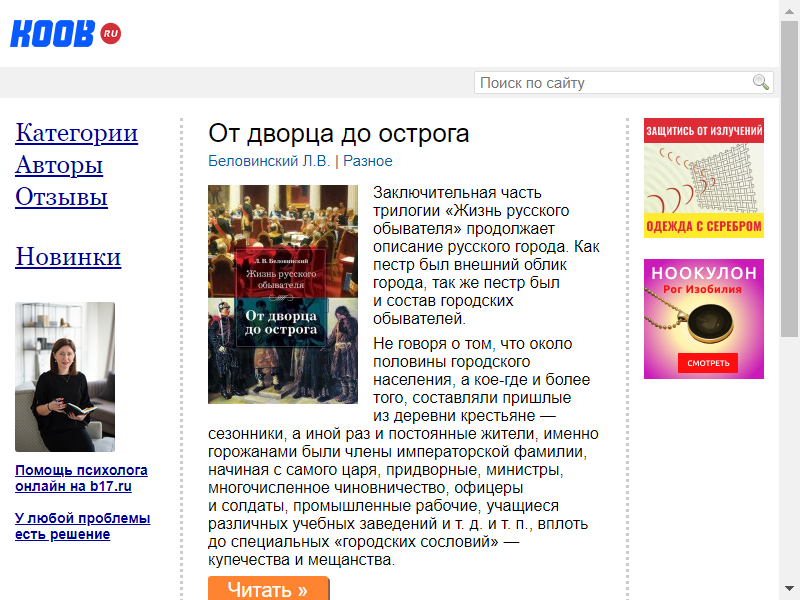This screenshot has height=600, width=800.
Task: Open the Разное category link
Action: click(x=368, y=161)
